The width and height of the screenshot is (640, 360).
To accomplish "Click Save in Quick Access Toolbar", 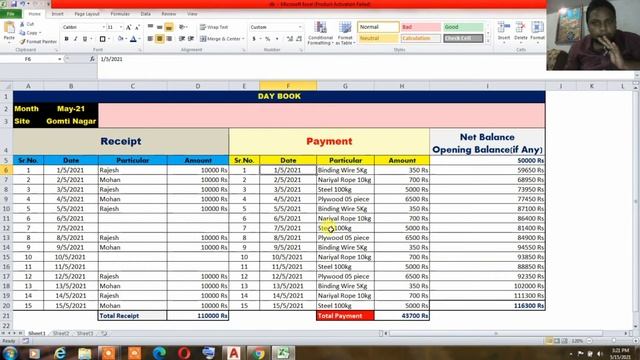I will [13, 4].
